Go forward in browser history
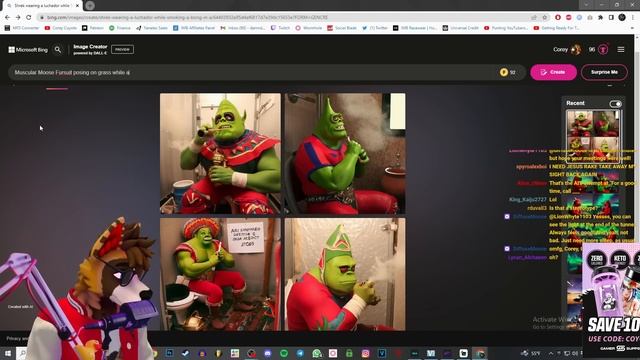 [18, 18]
